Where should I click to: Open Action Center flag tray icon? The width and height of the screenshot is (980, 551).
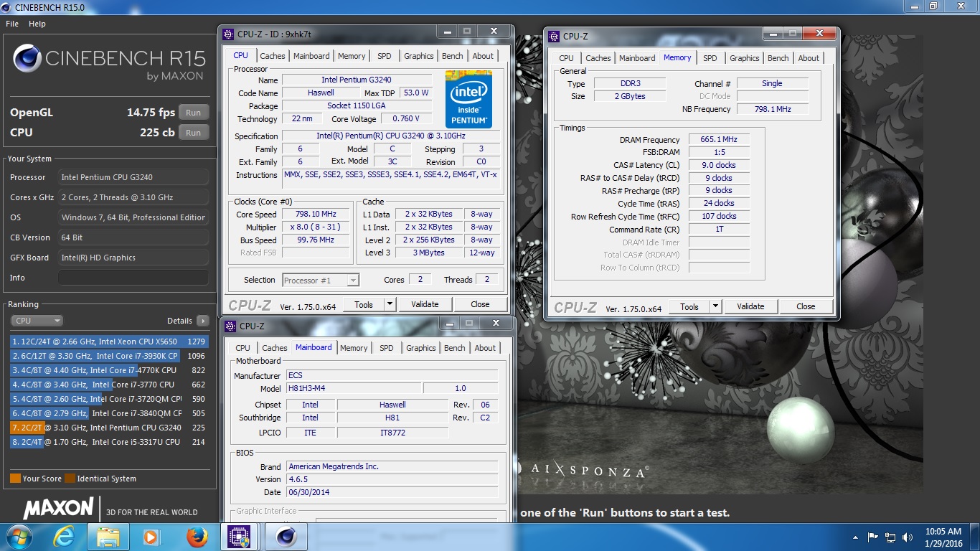tap(873, 537)
